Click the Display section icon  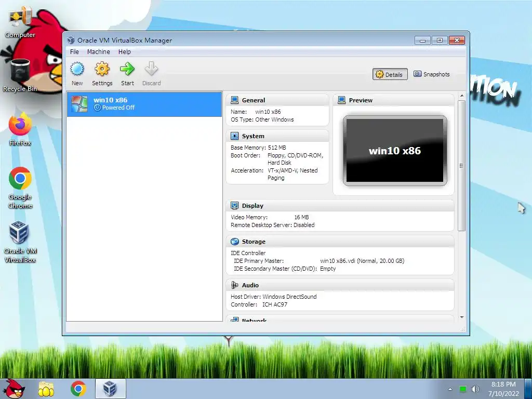click(234, 206)
